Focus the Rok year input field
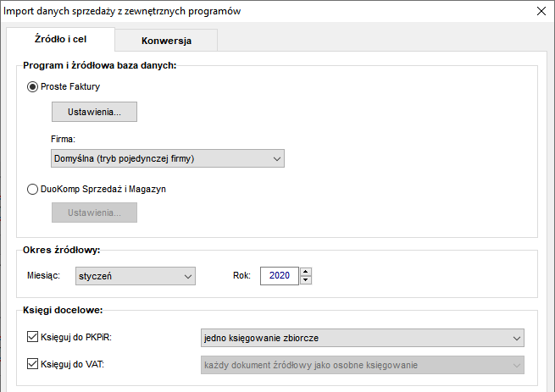Image resolution: width=555 pixels, height=392 pixels. 280,276
